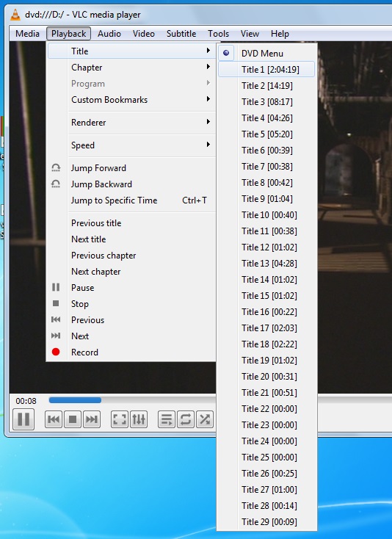This screenshot has width=392, height=539.
Task: Open extended settings equalizer icon
Action: (x=139, y=419)
